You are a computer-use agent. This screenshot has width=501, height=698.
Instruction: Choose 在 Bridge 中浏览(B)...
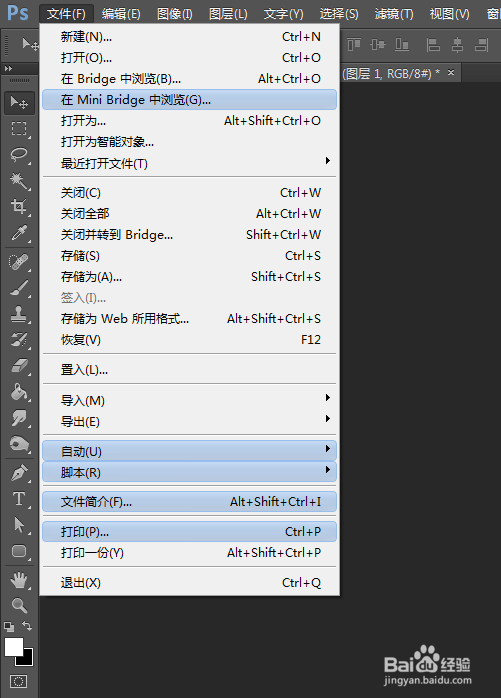click(x=190, y=78)
